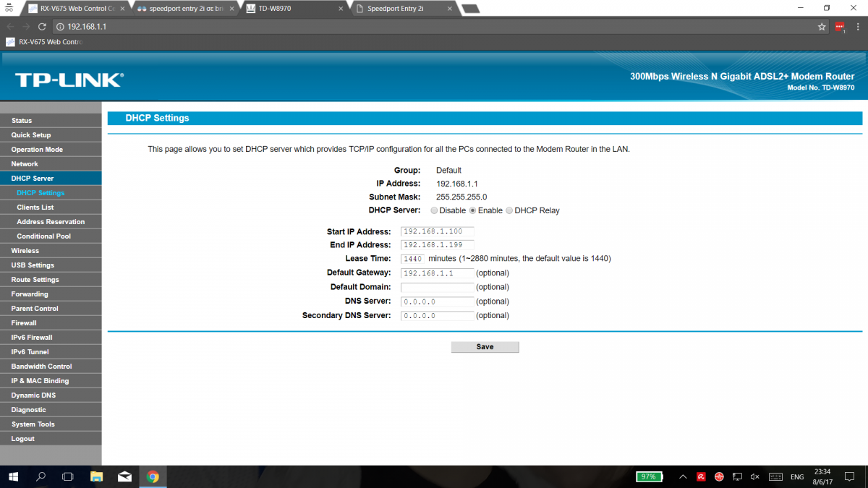Open IPv6 Tunnel in sidebar
The width and height of the screenshot is (868, 488).
[51, 352]
